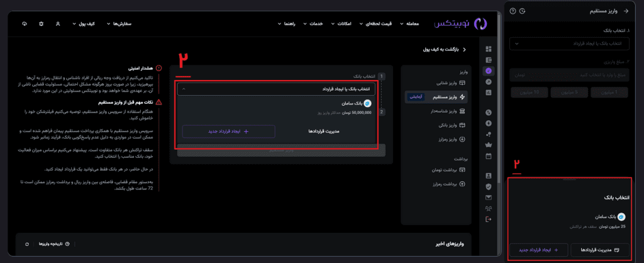Click the crown icon in sidebar
This screenshot has width=644, height=263.
489,144
